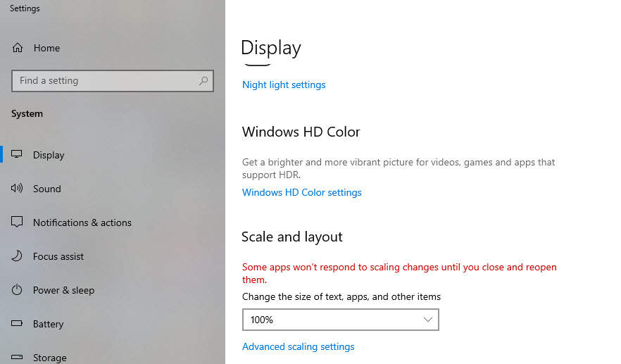Select the 'Battery' text label in sidebar
621x364 pixels.
pos(48,324)
